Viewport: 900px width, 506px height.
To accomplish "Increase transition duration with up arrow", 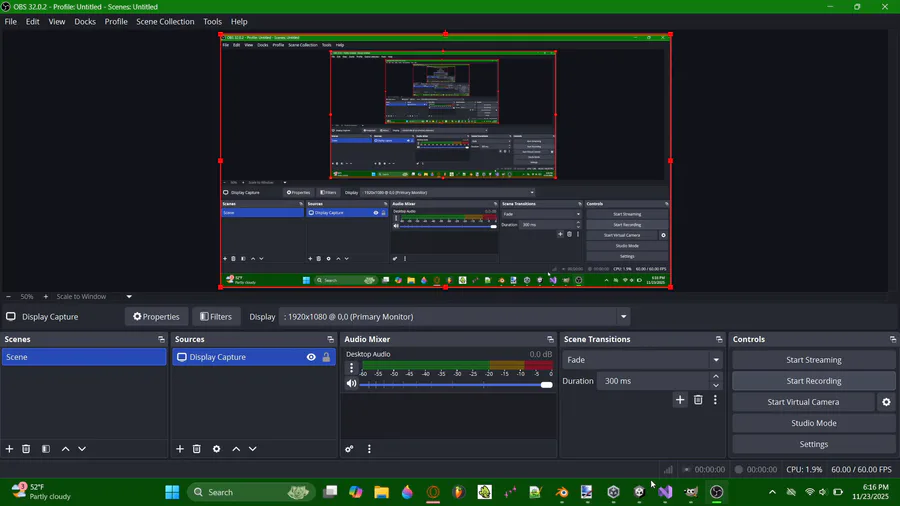I will [x=716, y=376].
